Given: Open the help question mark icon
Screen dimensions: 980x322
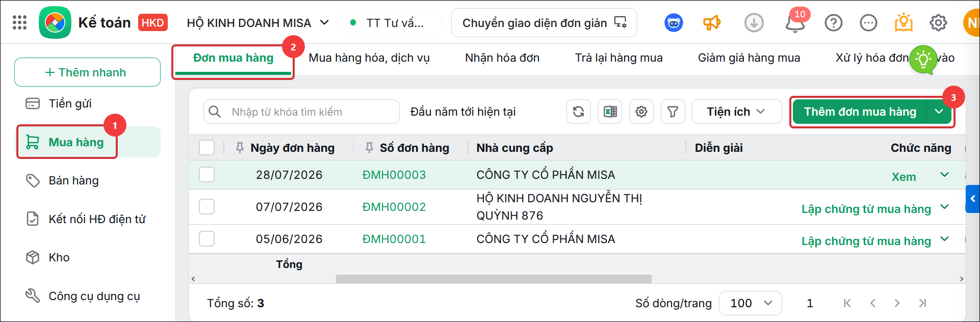Looking at the screenshot, I should pyautogui.click(x=834, y=22).
